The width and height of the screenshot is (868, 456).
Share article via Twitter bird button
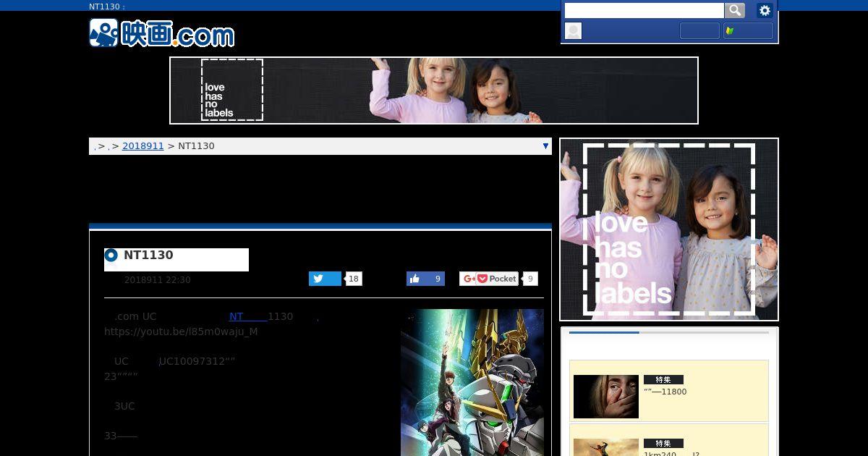click(x=325, y=279)
